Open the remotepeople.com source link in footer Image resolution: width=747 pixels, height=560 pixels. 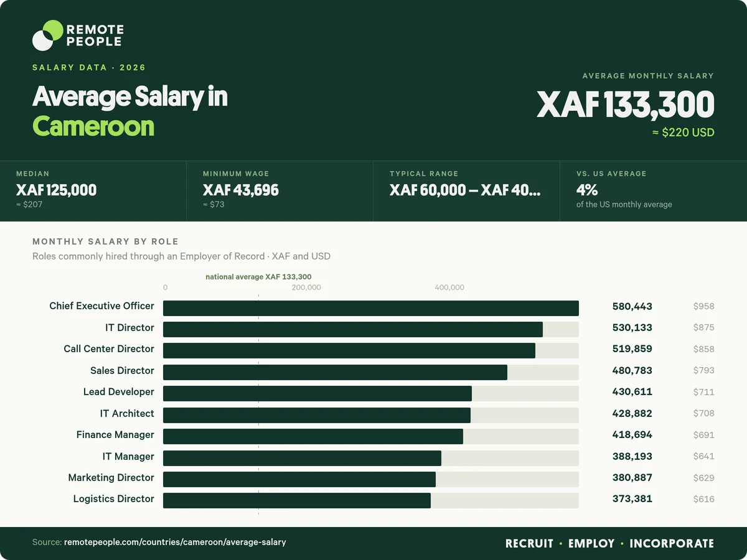[175, 543]
